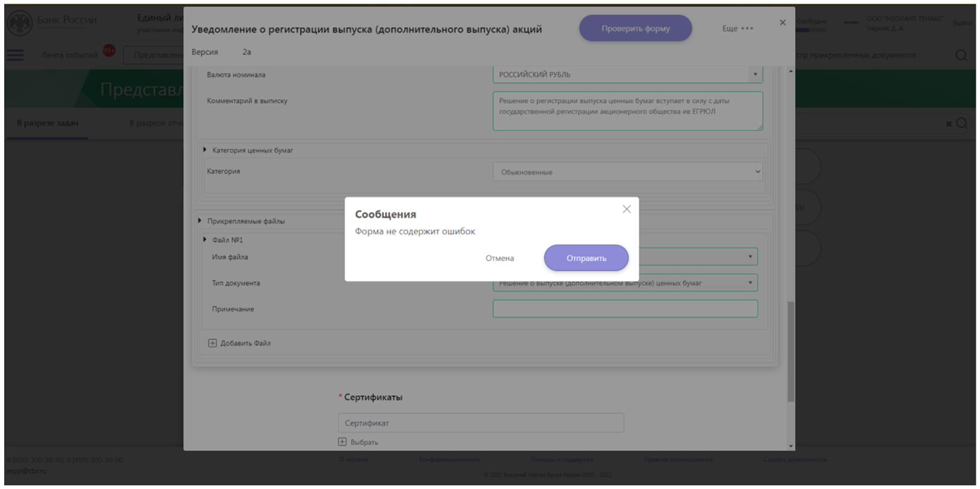Close the notification form window
This screenshot has height=489, width=980.
(x=782, y=23)
